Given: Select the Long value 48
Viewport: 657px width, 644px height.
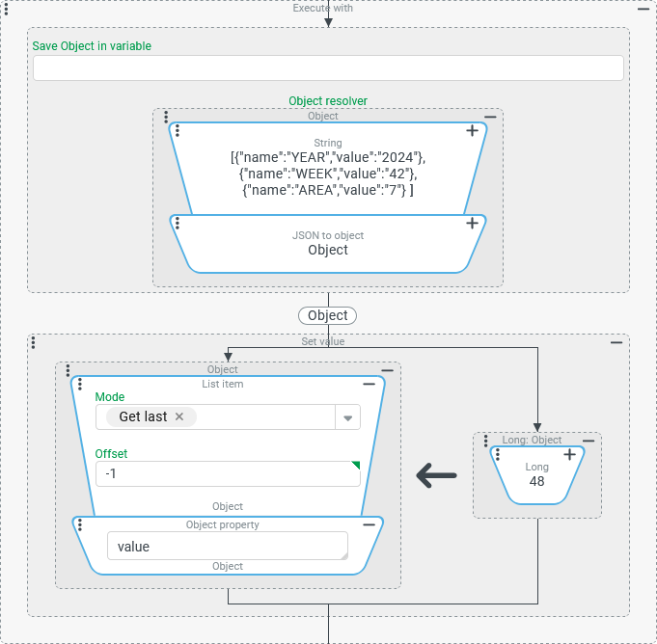Looking at the screenshot, I should [x=536, y=481].
